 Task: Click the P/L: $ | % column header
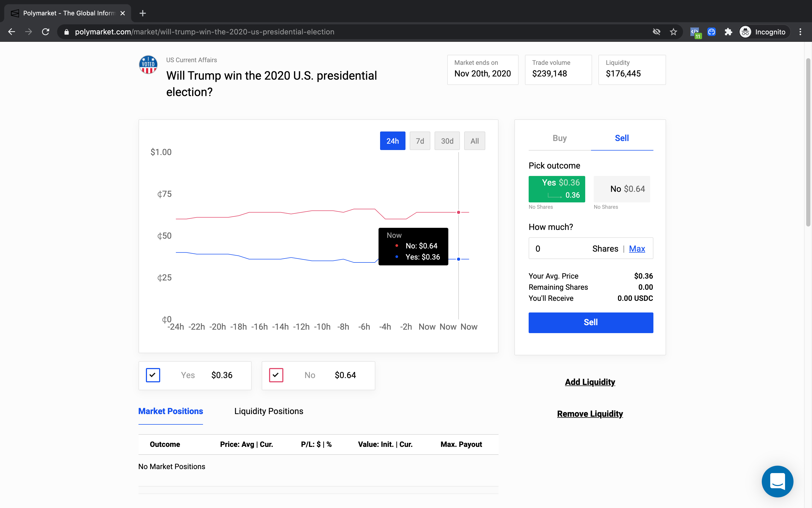316,444
